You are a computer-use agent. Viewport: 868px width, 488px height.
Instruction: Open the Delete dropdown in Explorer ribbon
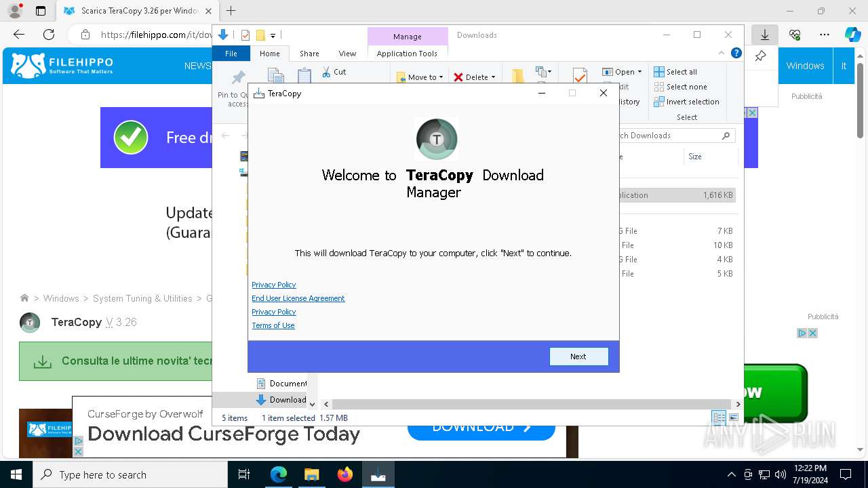click(475, 77)
